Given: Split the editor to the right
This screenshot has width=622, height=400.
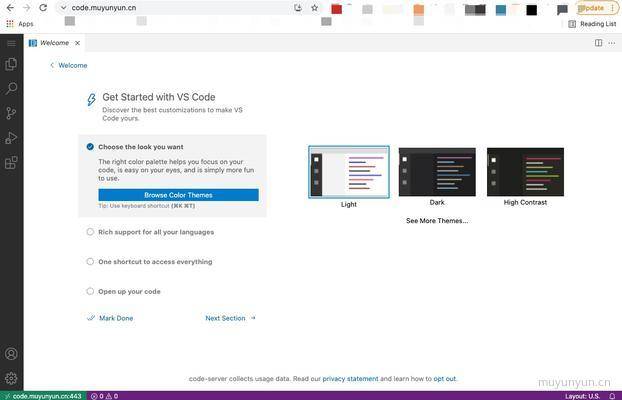Looking at the screenshot, I should [x=599, y=43].
